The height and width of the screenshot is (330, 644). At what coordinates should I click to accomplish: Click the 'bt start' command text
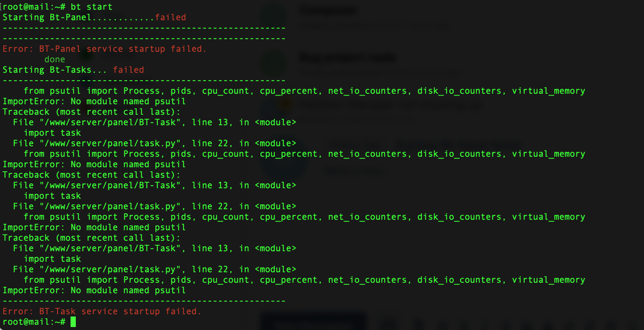(91, 7)
